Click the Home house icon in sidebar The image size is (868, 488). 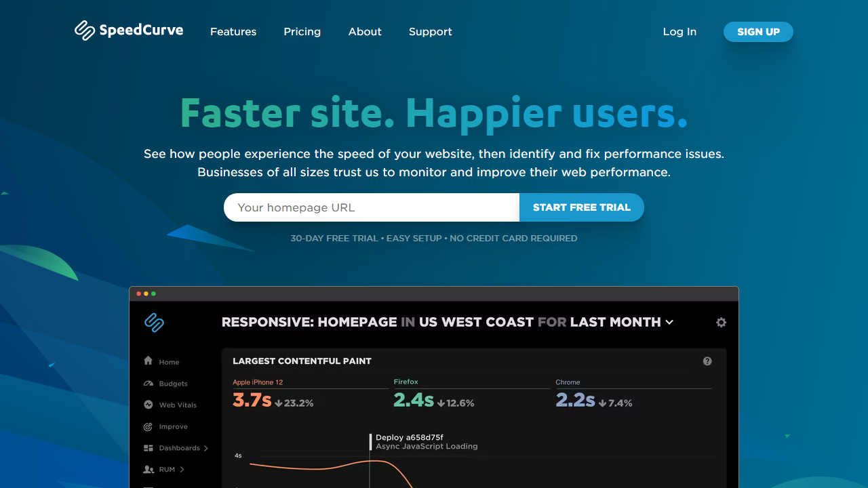(149, 361)
